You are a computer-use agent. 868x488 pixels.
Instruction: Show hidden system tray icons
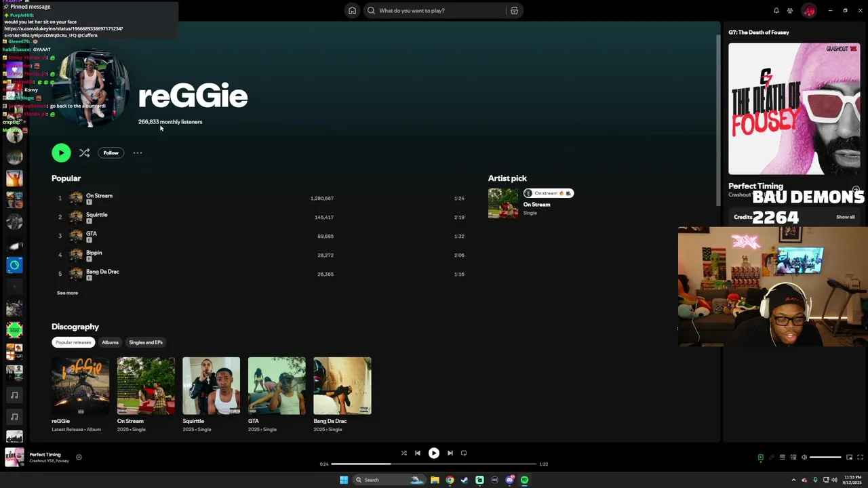(793, 480)
